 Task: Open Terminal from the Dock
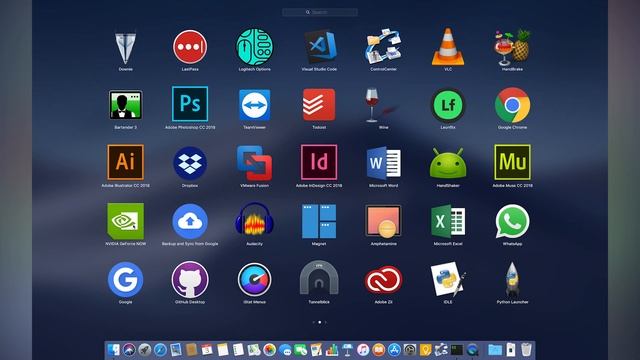pyautogui.click(x=456, y=350)
